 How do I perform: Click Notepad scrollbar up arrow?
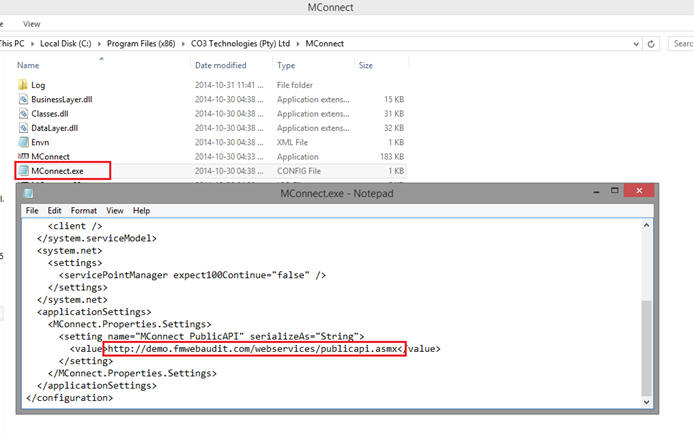(x=646, y=225)
